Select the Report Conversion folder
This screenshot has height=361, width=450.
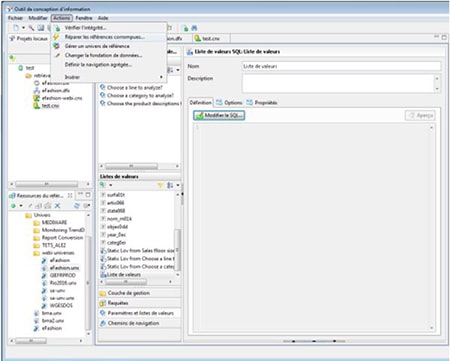pos(62,238)
